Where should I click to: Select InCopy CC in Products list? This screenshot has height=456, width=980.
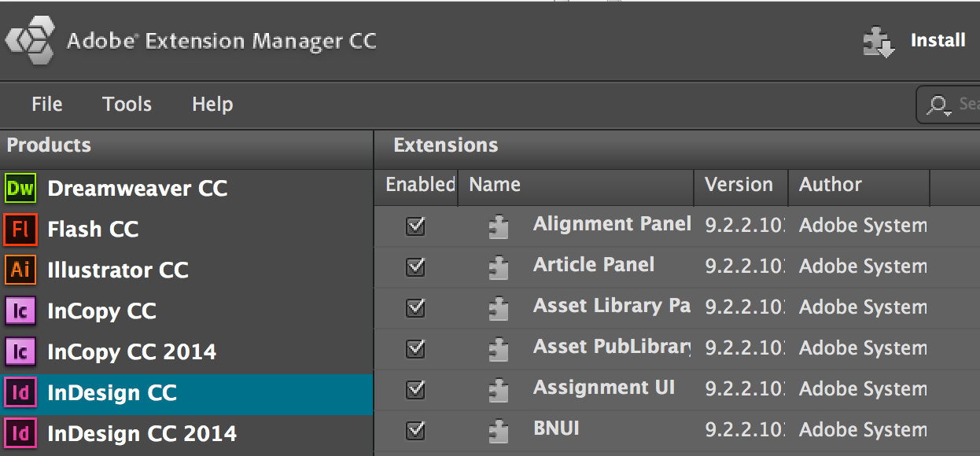tap(186, 311)
